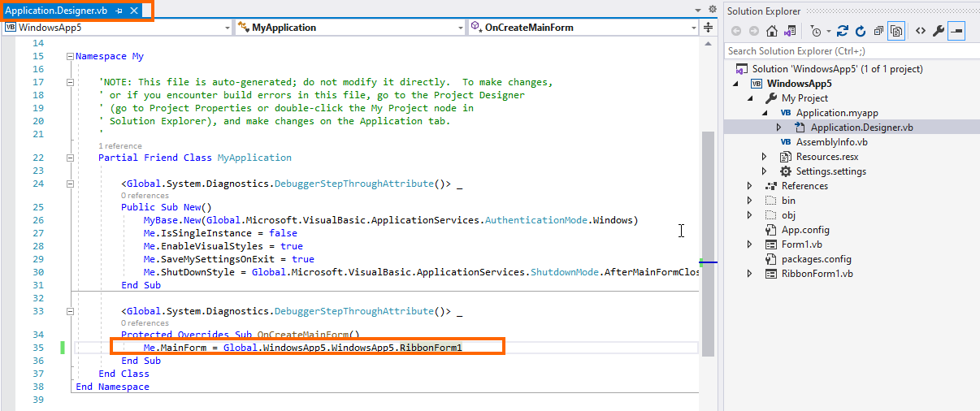This screenshot has height=411, width=980.
Task: Open the Pending Changes Filter dropdown arrow
Action: 828,32
